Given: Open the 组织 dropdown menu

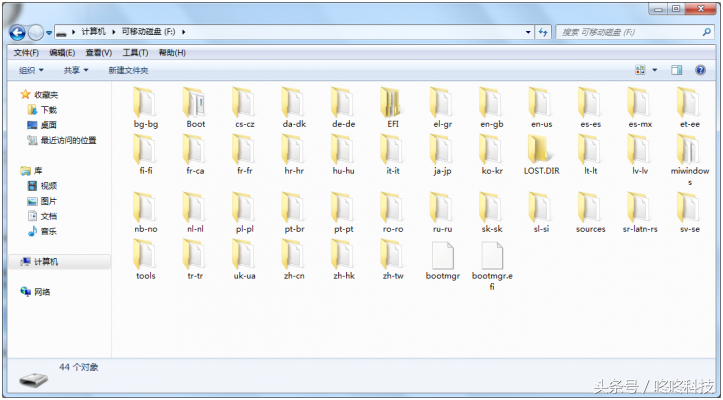Looking at the screenshot, I should [x=31, y=70].
